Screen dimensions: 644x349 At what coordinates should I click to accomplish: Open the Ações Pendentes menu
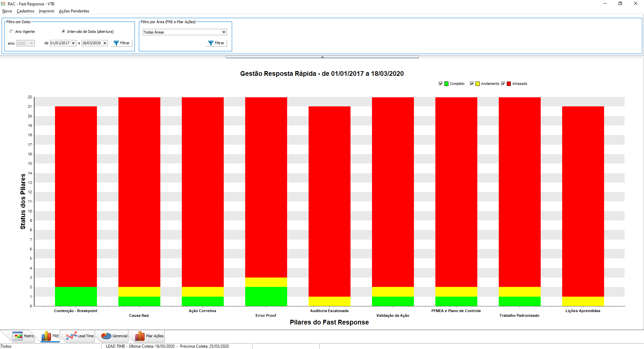click(74, 11)
